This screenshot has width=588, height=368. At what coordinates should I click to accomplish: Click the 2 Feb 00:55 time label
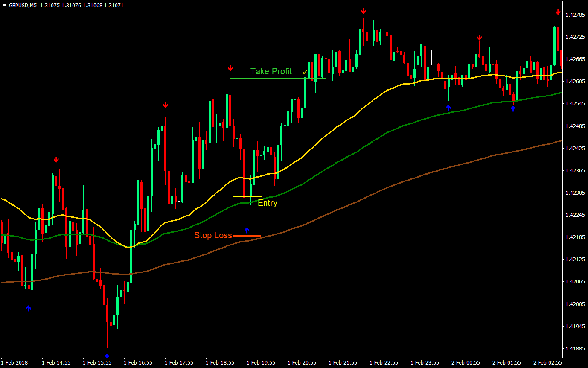(x=466, y=363)
